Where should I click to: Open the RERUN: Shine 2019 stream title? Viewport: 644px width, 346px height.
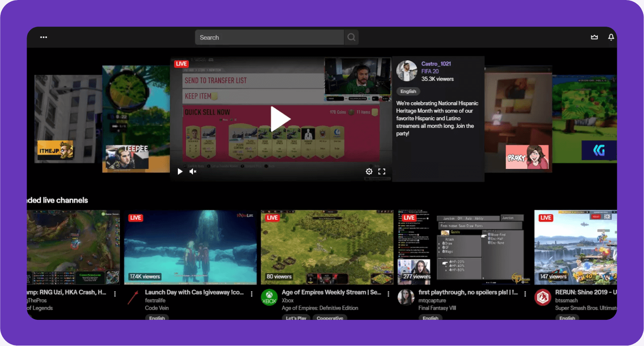(x=586, y=293)
